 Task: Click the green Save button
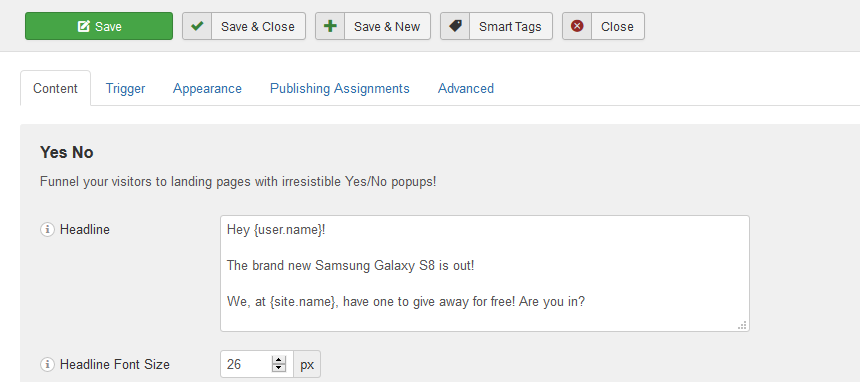pos(99,26)
